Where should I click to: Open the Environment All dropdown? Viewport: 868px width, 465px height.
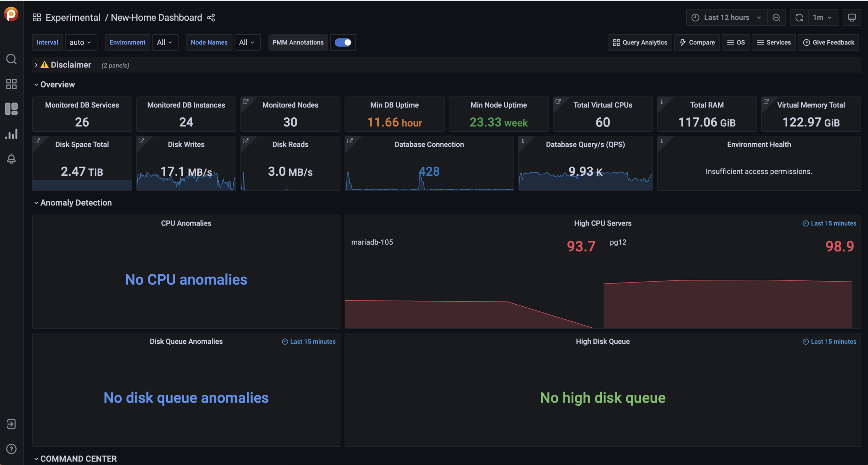coord(165,42)
